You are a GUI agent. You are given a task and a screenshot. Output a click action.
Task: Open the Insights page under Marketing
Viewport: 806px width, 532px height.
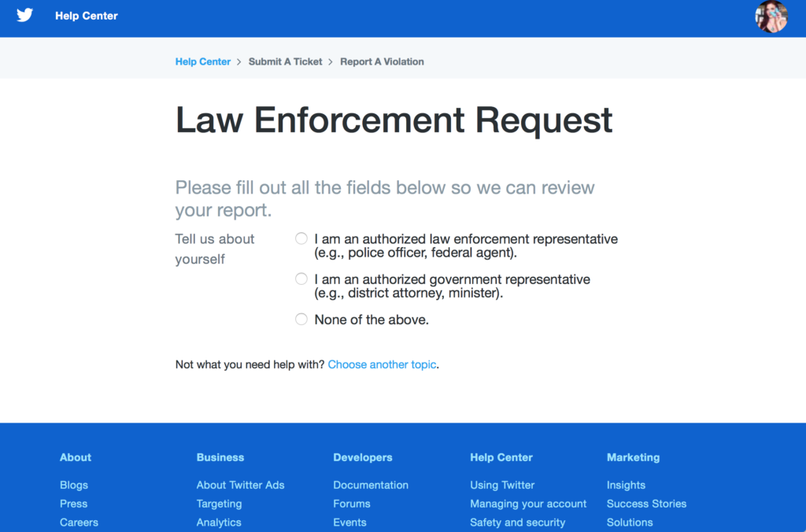(x=626, y=485)
